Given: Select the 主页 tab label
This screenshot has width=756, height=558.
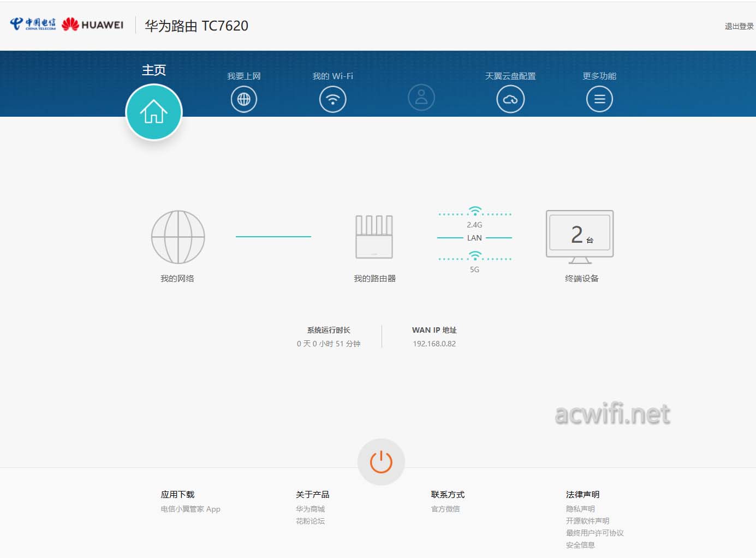Looking at the screenshot, I should click(x=154, y=70).
